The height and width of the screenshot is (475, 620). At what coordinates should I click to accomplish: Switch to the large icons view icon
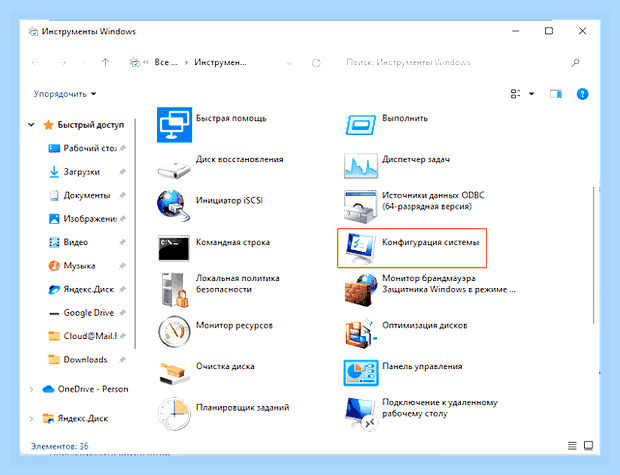[x=588, y=446]
